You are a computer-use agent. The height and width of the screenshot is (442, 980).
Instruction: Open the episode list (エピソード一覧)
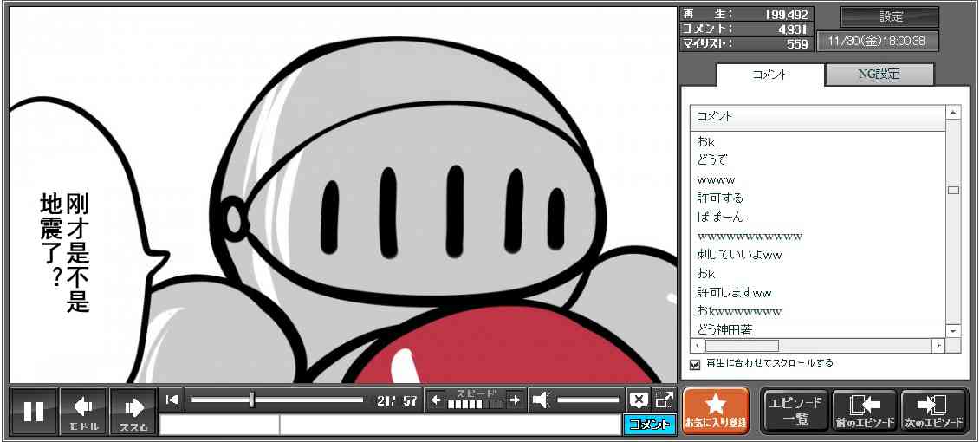click(795, 411)
